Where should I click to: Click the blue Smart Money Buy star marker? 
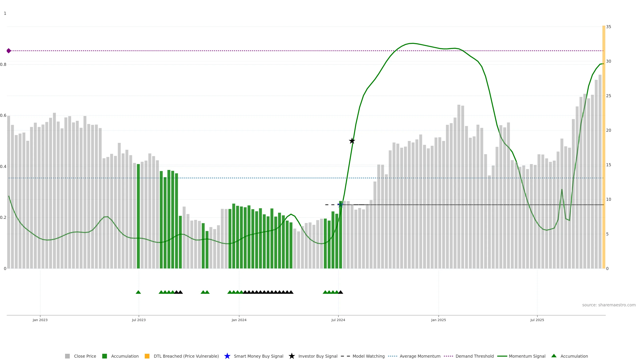340,205
